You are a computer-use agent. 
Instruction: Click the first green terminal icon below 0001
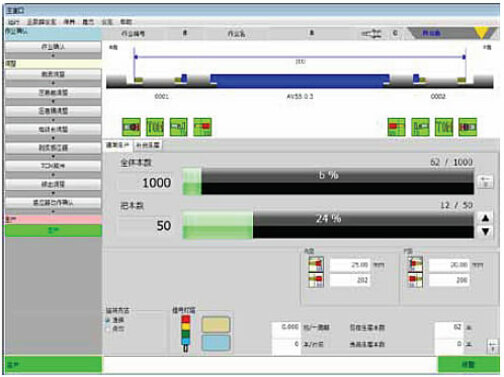(131, 127)
